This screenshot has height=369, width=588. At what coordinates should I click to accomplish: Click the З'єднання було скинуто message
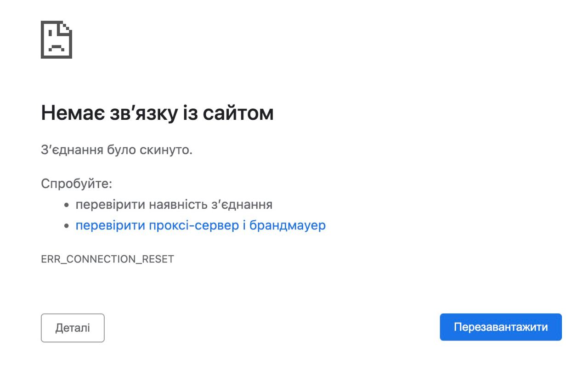[x=117, y=150]
